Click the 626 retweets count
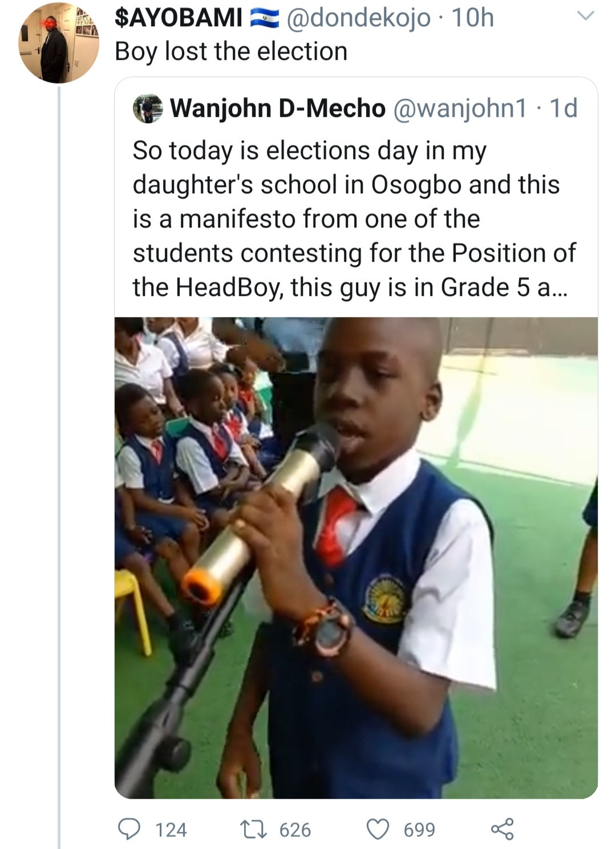Screen dimensions: 616x849 point(295,830)
